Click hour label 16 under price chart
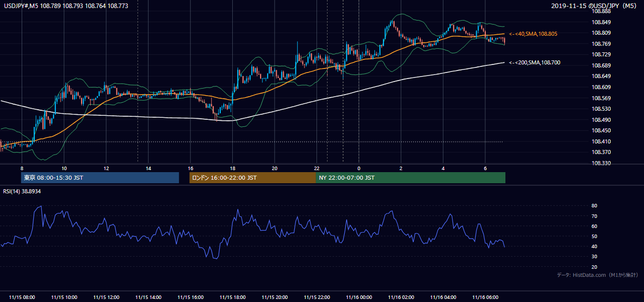 point(190,168)
